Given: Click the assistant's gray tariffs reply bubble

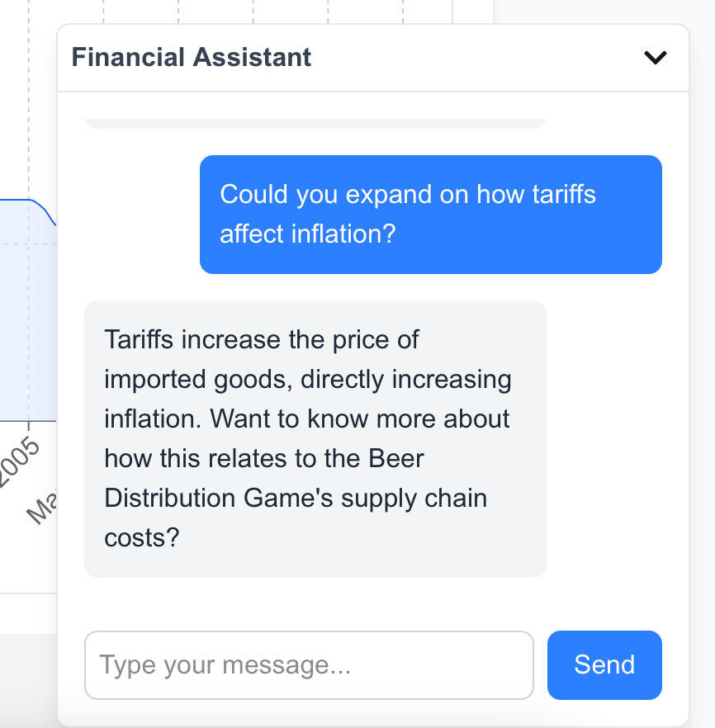Looking at the screenshot, I should point(315,438).
